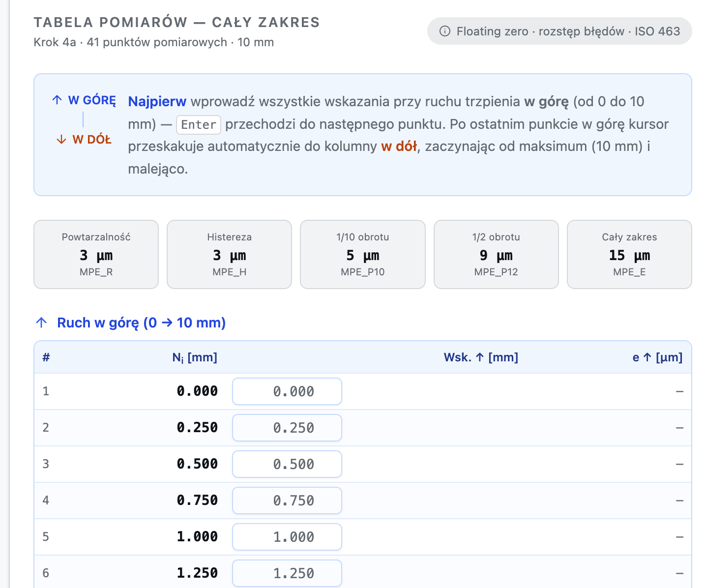Click the 9 µm value in 1/2 obrotu card
Viewport: 705px width, 588px height.
click(496, 256)
